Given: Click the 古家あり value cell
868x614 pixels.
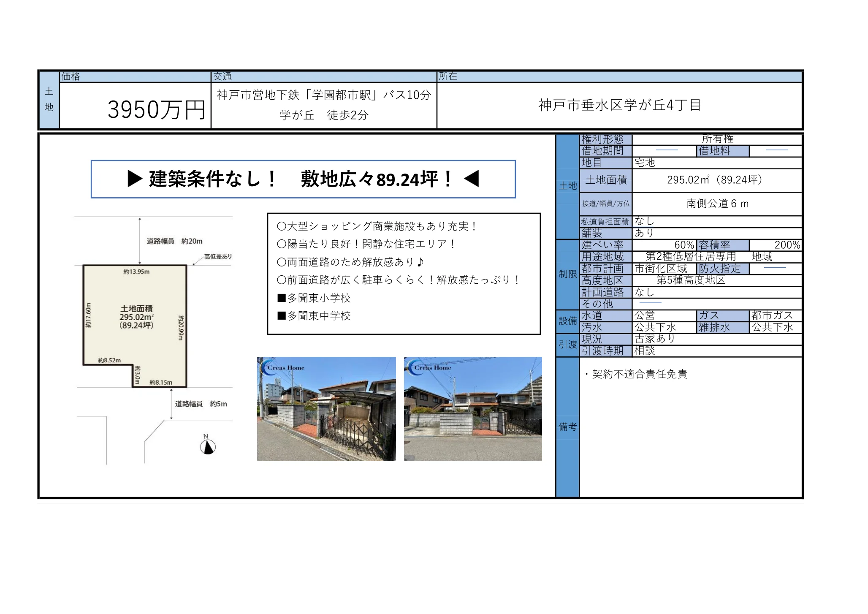Looking at the screenshot, I should point(717,339).
